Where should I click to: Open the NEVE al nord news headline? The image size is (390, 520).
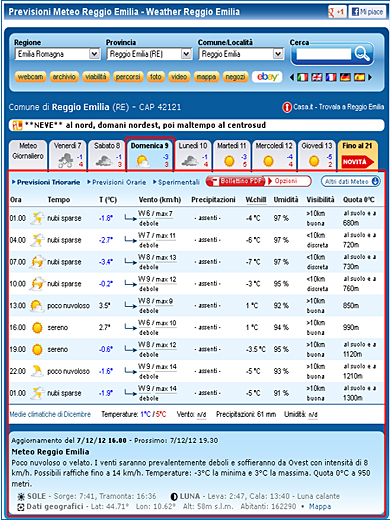click(146, 125)
